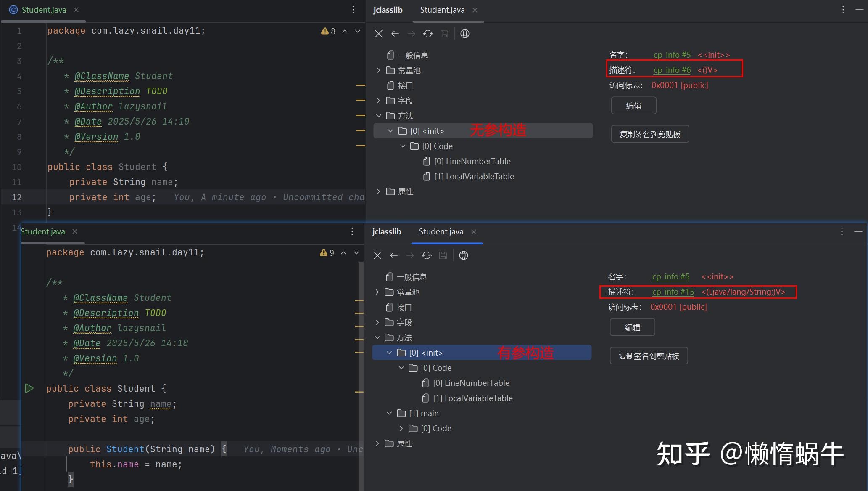Image resolution: width=868 pixels, height=491 pixels.
Task: Collapse the [1] main method node
Action: 389,413
